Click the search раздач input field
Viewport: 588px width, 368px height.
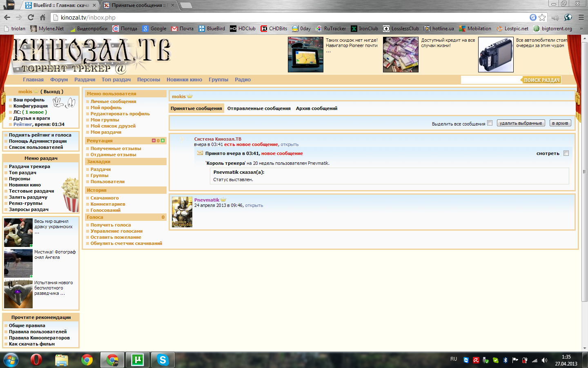490,80
